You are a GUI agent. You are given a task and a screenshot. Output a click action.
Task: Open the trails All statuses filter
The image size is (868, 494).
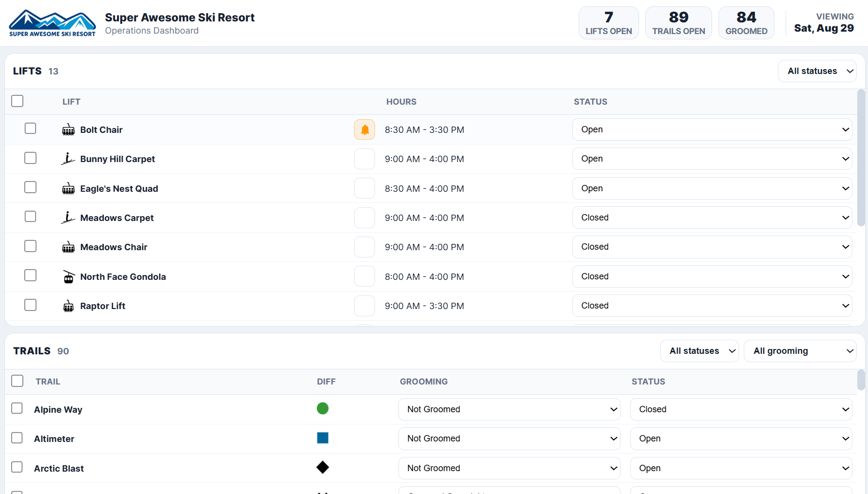click(x=699, y=351)
